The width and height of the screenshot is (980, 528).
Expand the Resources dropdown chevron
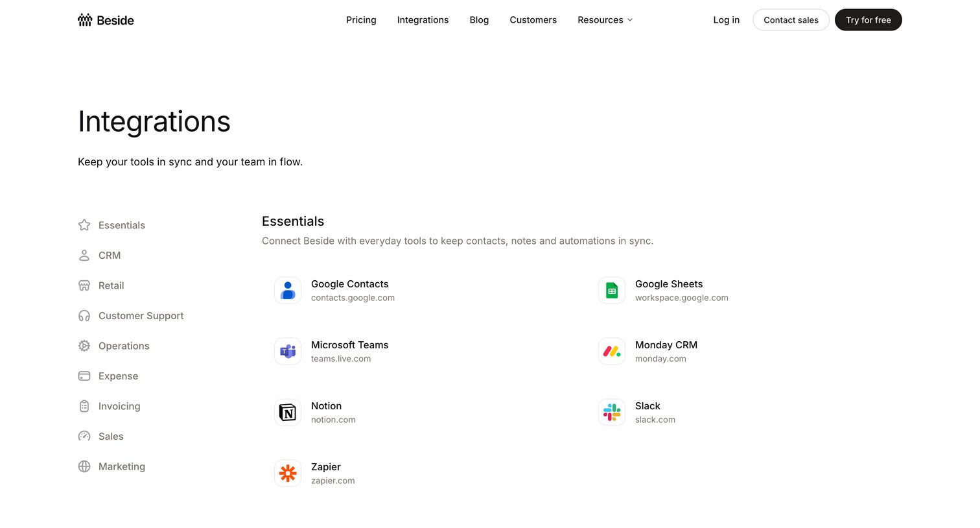tap(630, 20)
